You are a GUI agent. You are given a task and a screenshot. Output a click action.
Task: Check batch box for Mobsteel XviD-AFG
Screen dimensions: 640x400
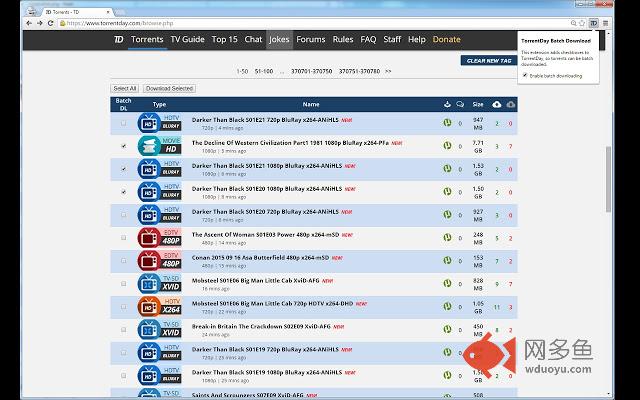click(x=124, y=283)
